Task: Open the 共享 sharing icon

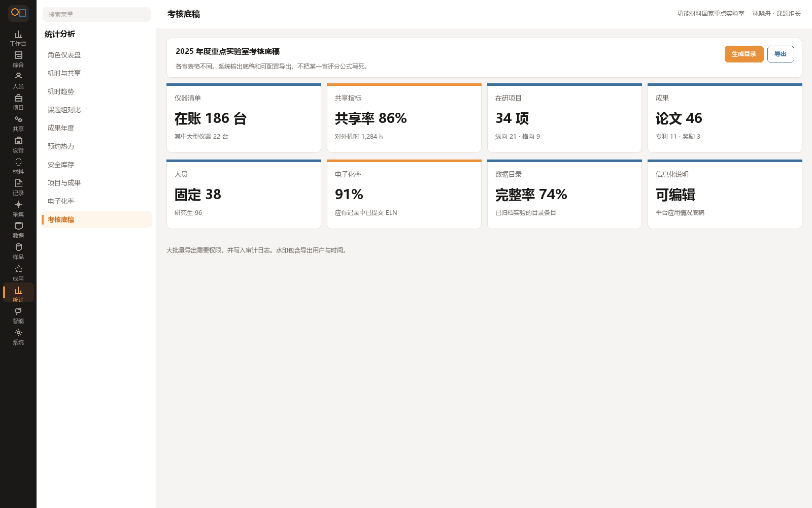Action: 18,124
